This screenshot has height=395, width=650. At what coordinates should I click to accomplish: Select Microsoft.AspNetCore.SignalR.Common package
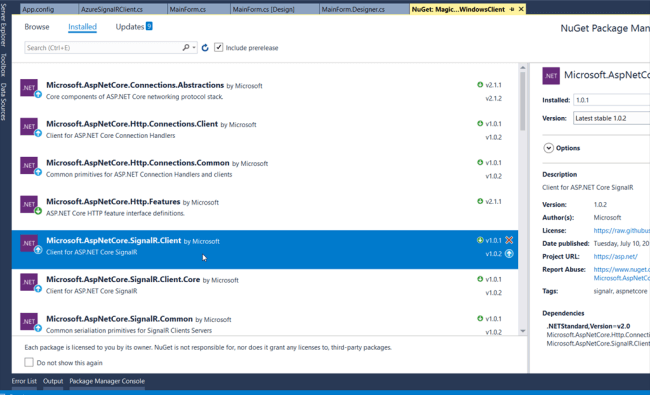(x=264, y=322)
